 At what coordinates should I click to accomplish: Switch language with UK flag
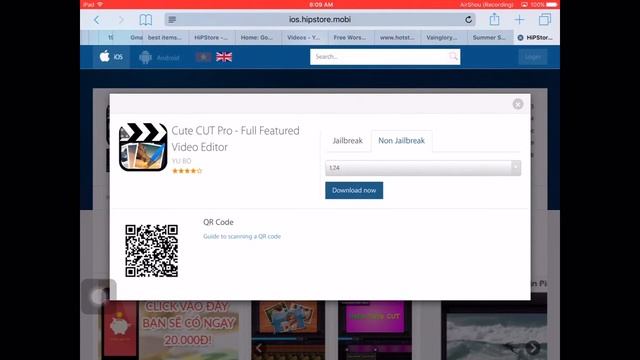click(224, 57)
